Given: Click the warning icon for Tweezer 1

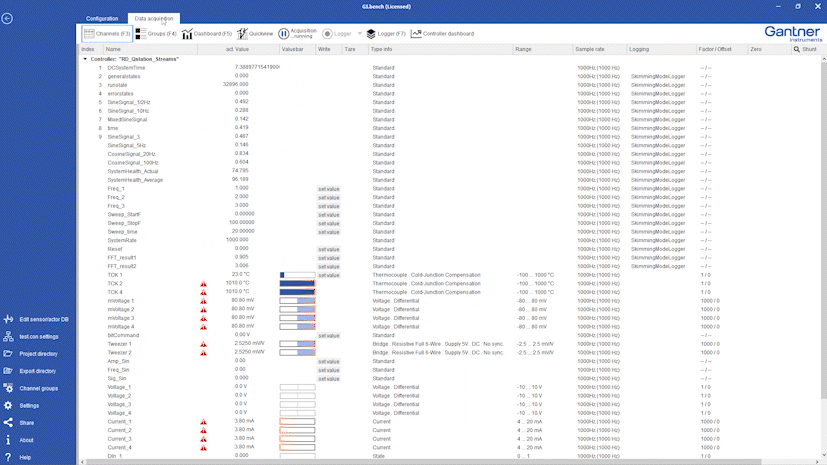Looking at the screenshot, I should tap(204, 344).
